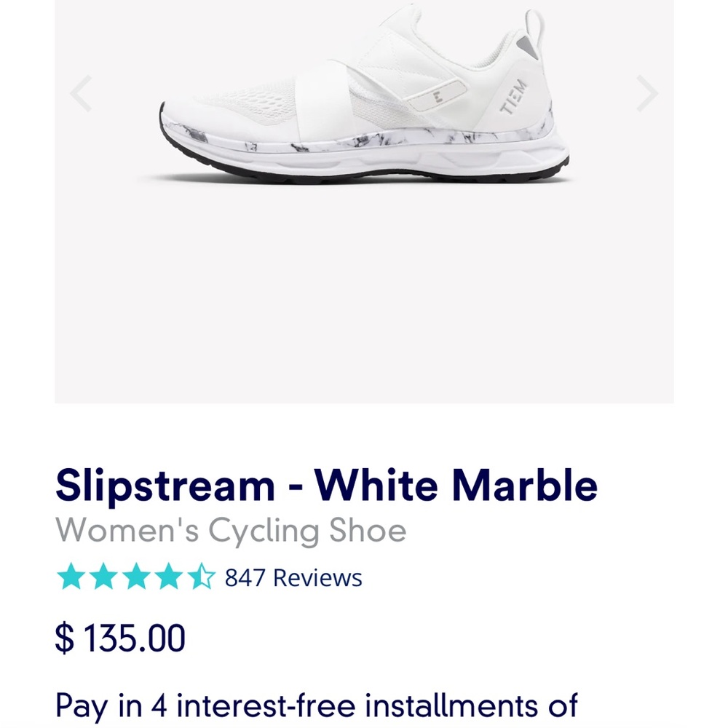728x728 pixels.
Task: Click the second teal rating star
Action: (x=103, y=576)
